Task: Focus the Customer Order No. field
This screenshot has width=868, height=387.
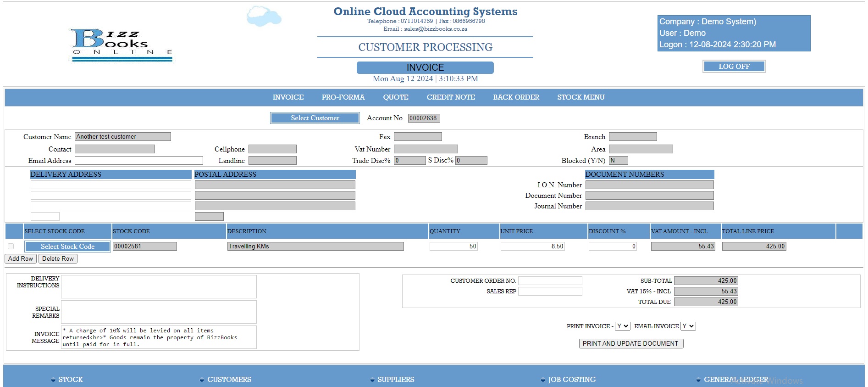Action: [x=550, y=280]
